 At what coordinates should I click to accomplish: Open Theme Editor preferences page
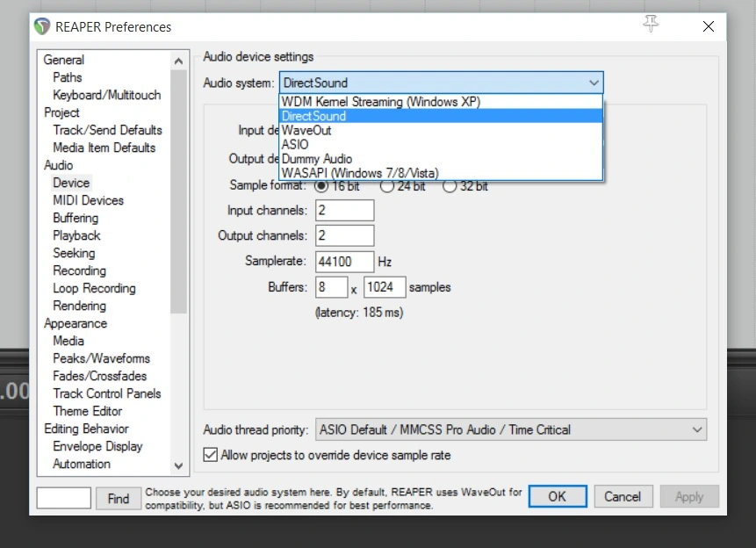[x=87, y=411]
